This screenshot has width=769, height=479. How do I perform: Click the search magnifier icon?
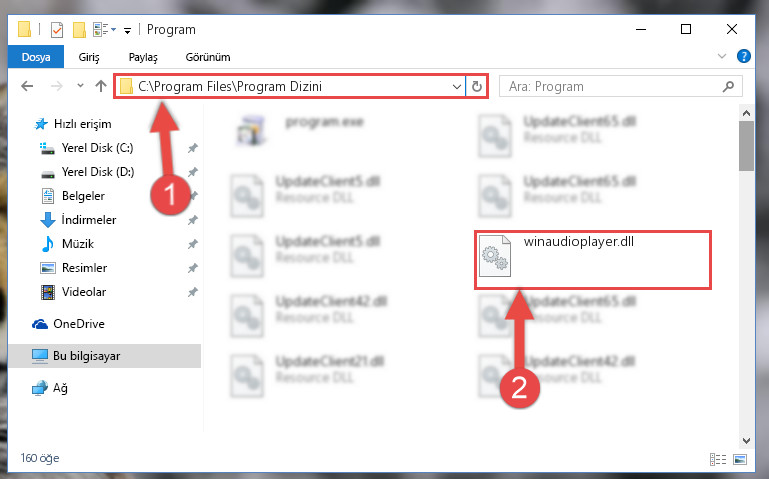click(x=728, y=87)
